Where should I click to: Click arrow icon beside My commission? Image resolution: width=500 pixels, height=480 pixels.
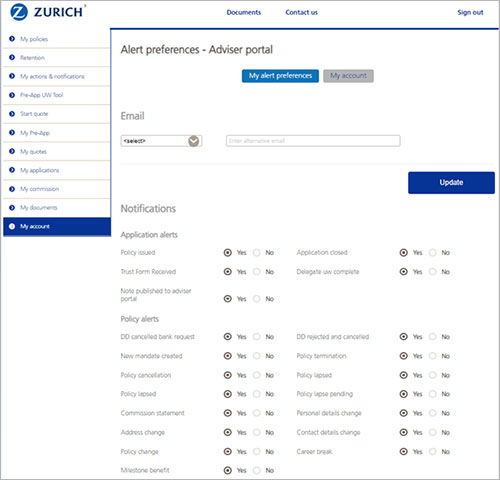[12, 189]
